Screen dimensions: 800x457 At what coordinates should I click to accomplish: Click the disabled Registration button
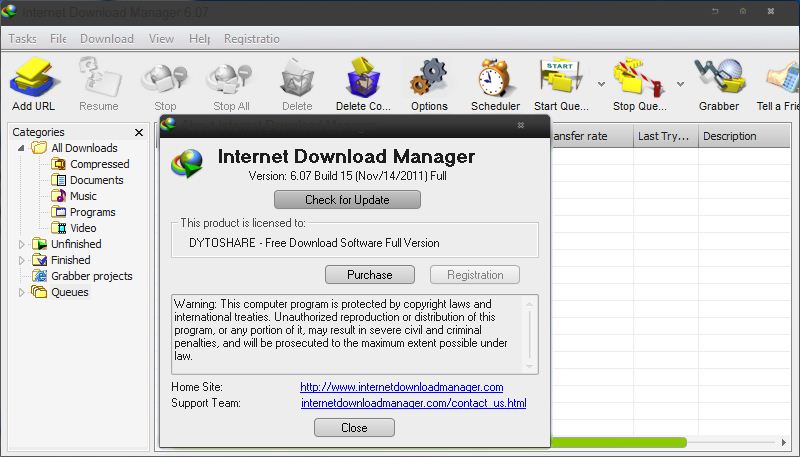point(475,274)
